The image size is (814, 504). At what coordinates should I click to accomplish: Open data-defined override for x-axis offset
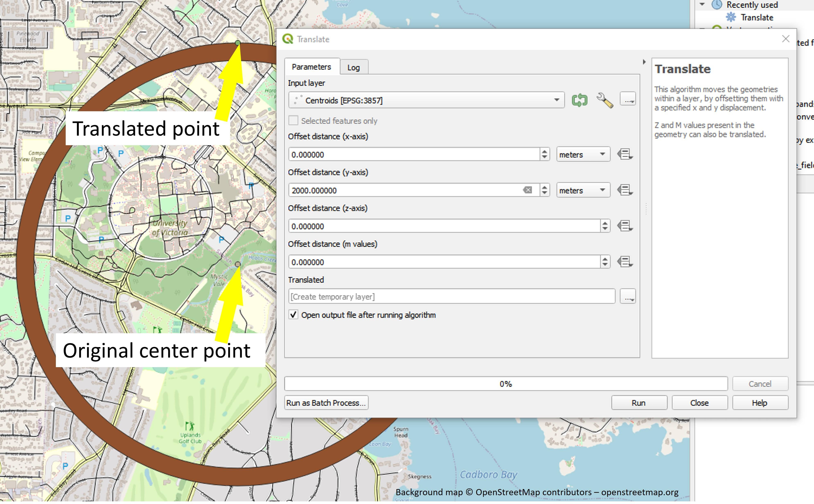point(625,154)
